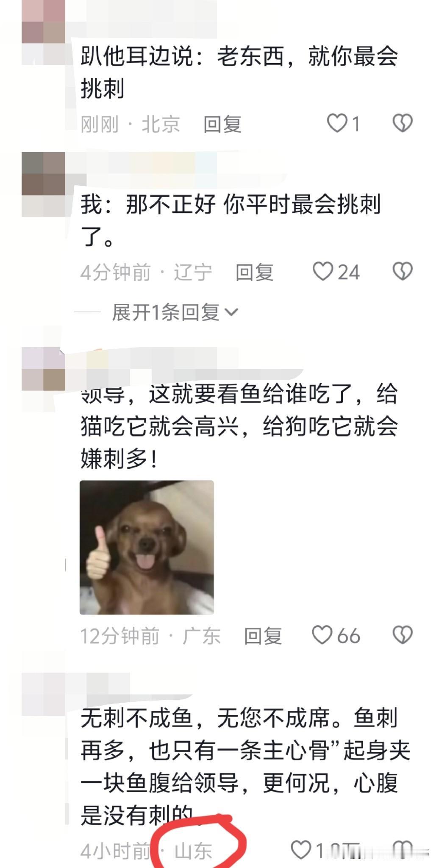Dislike the Guangdong dog-picture comment
The height and width of the screenshot is (868, 439).
403,635
